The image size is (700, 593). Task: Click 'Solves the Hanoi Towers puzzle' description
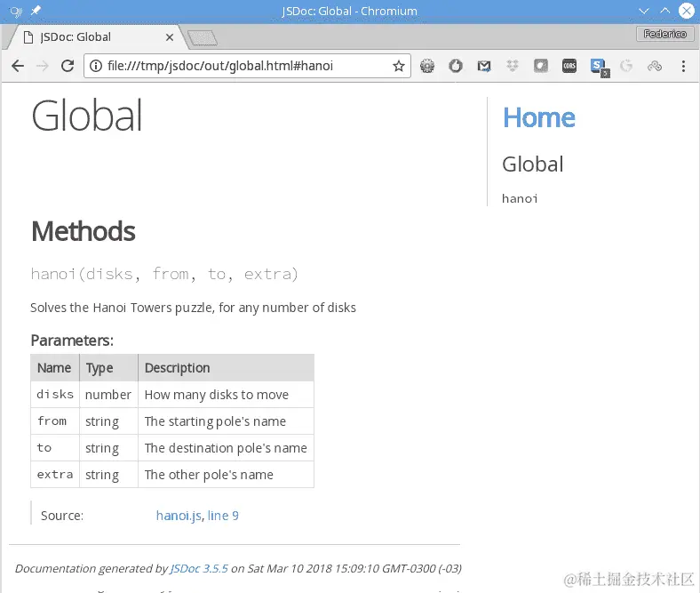pos(193,308)
